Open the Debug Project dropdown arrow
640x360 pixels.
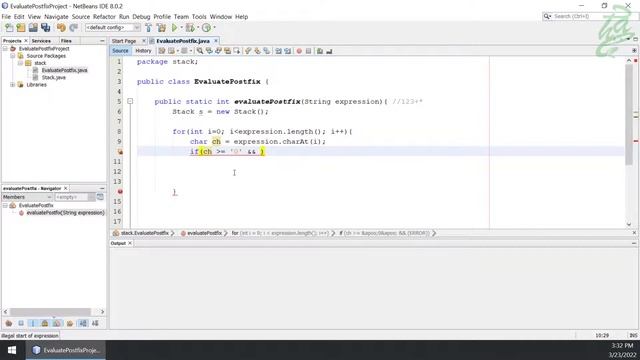[198, 27]
